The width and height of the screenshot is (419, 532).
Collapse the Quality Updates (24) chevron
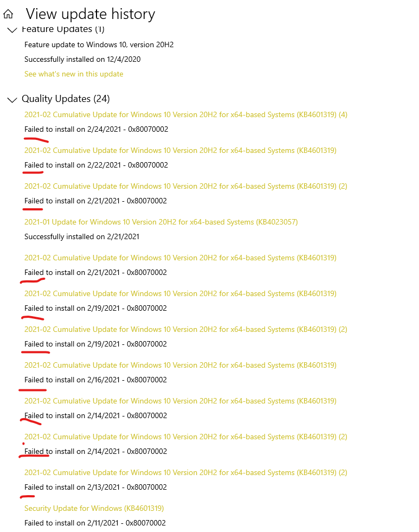pos(12,100)
